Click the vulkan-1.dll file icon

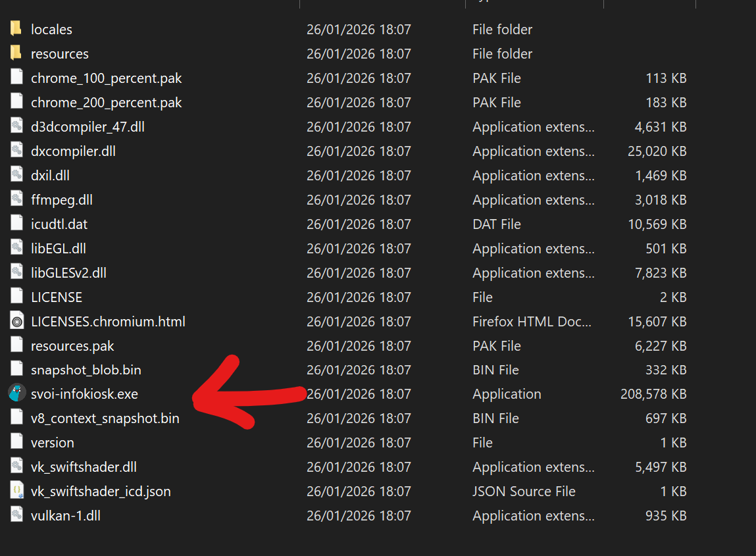pos(16,516)
